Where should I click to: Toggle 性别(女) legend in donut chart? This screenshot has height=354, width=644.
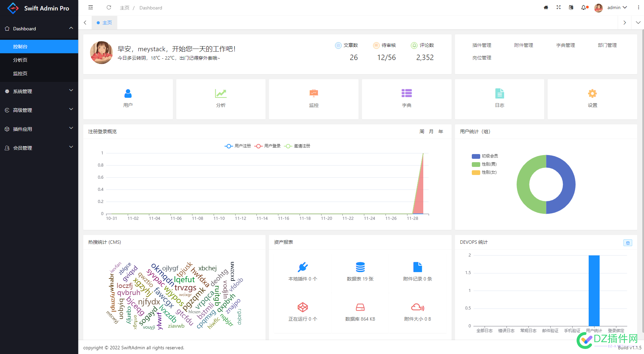484,172
